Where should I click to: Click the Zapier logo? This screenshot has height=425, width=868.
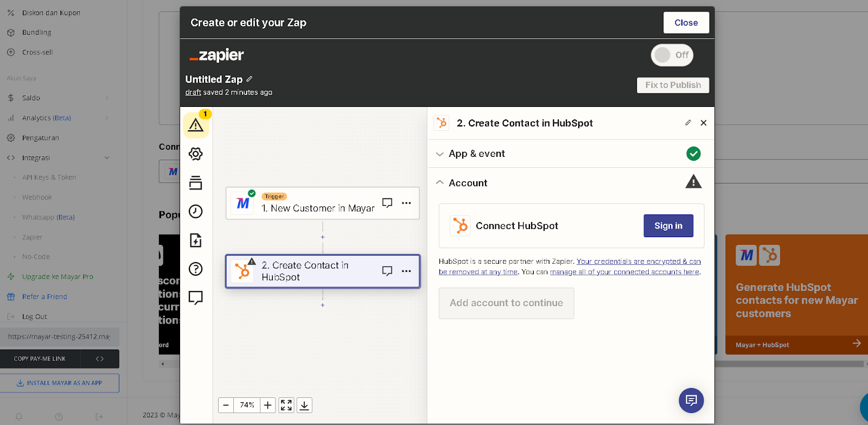216,55
